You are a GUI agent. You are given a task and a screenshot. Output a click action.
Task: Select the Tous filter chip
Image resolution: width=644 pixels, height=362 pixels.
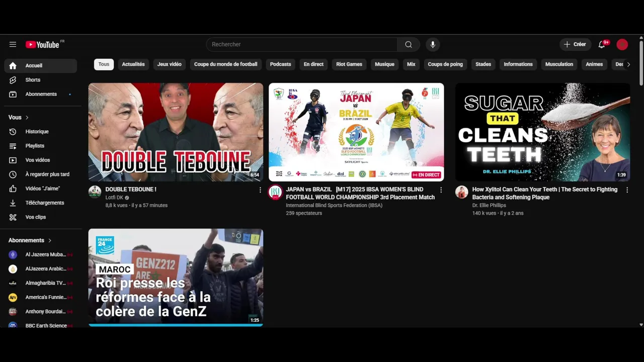[104, 64]
